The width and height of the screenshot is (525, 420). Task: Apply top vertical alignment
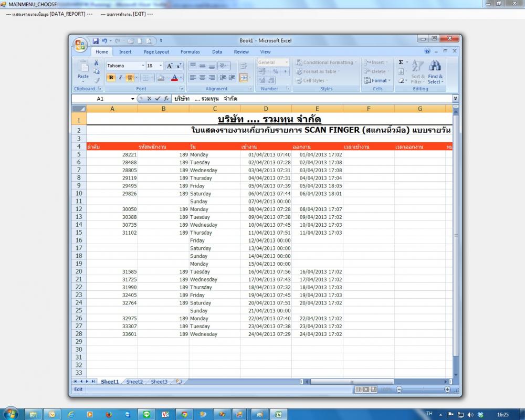193,66
